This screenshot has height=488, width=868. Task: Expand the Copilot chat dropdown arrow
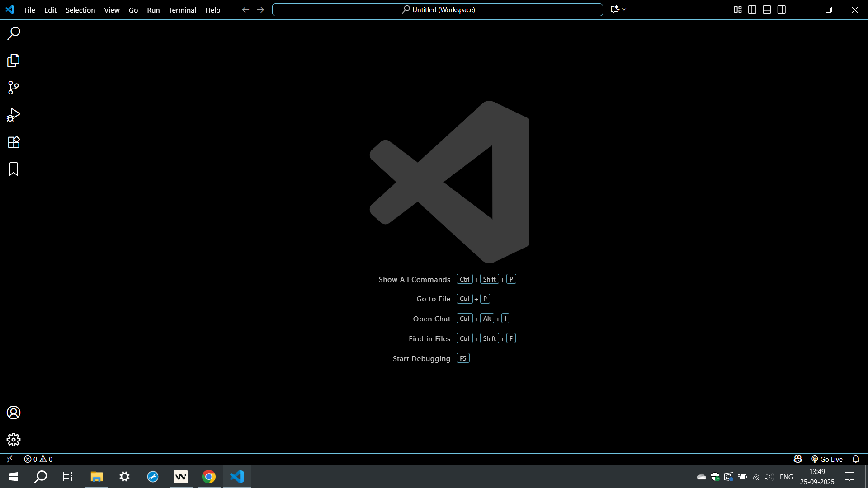click(624, 9)
